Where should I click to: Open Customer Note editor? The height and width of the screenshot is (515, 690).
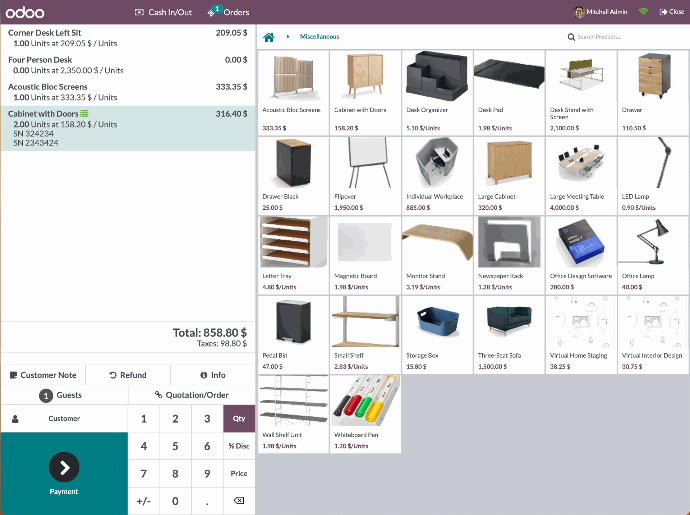[x=42, y=375]
